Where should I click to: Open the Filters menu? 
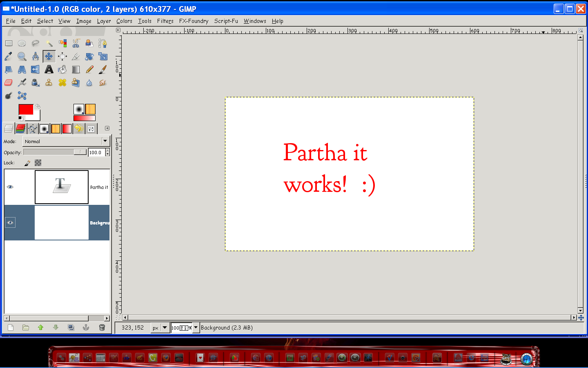pos(165,21)
